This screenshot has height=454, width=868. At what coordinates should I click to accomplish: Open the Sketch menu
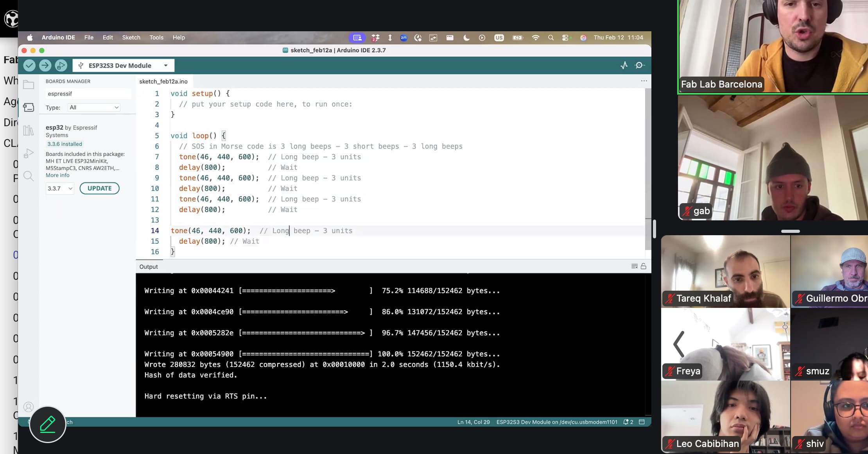[131, 38]
